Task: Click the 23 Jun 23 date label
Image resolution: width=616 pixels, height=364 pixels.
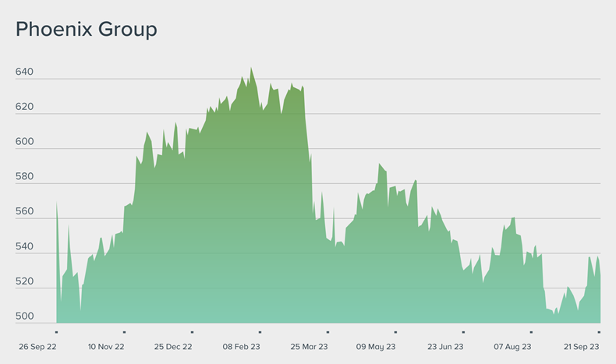Action: (x=445, y=347)
